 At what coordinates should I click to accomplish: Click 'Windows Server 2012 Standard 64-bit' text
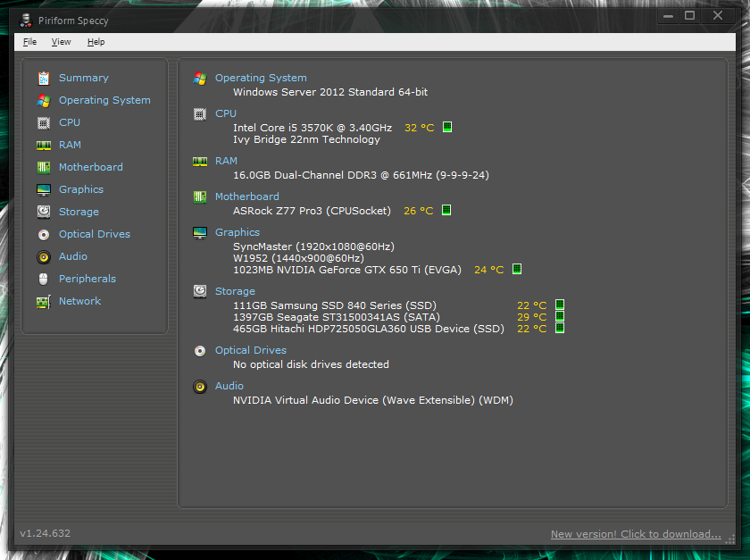coord(330,92)
